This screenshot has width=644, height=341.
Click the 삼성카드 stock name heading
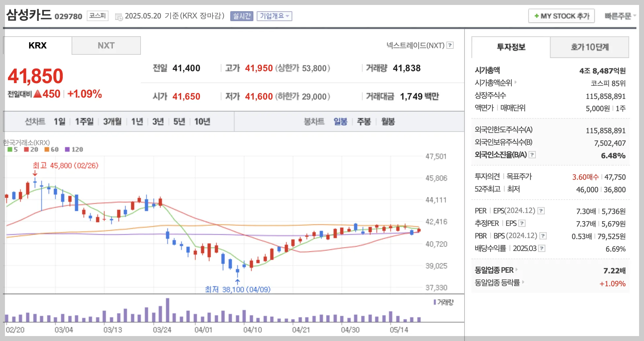(29, 15)
